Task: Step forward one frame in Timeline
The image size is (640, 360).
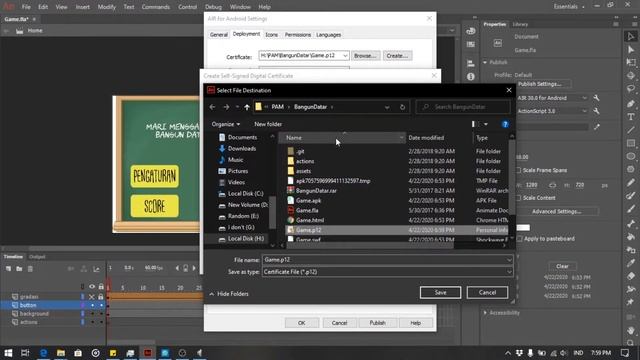Action: (x=194, y=268)
